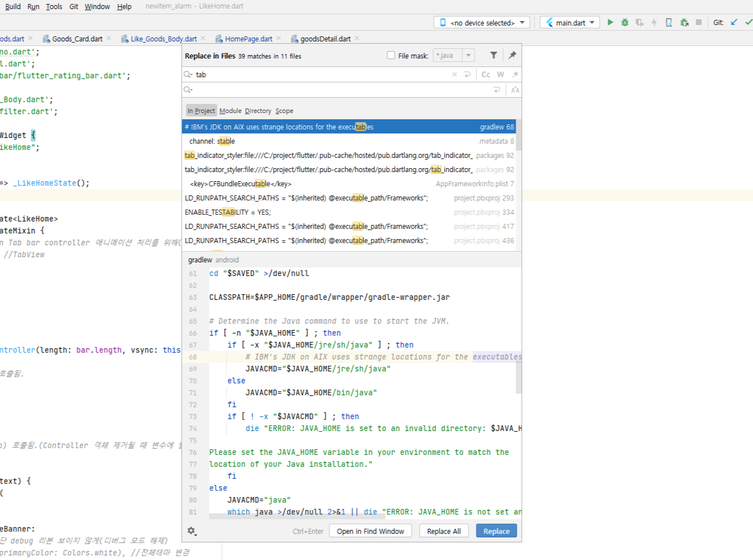Click the Replace All button
The width and height of the screenshot is (753, 560).
(x=444, y=531)
